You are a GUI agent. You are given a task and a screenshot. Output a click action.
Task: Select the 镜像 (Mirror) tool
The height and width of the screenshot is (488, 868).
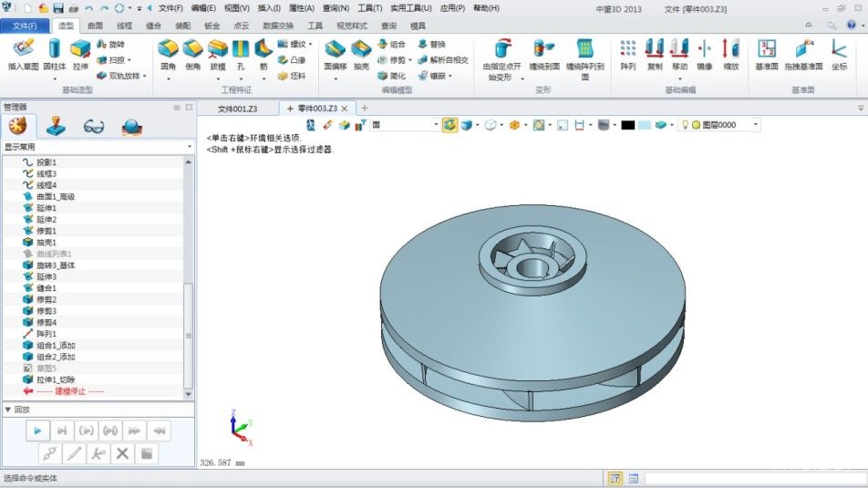coord(705,54)
